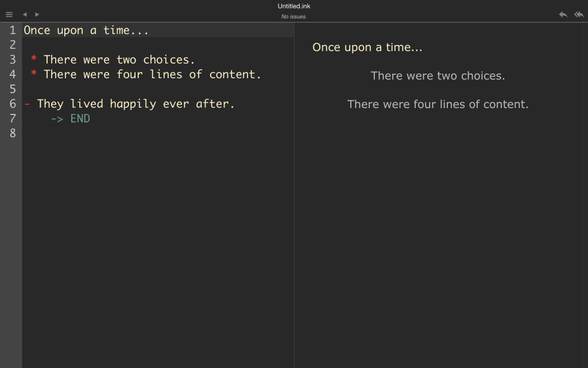Click line number 1 in the gutter
This screenshot has height=368, width=588.
12,30
